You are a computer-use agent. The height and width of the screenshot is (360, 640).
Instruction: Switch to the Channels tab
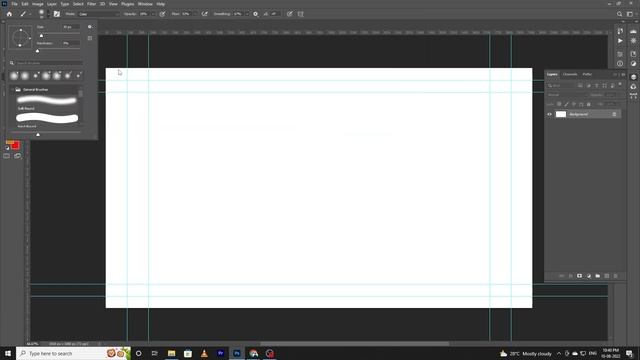570,74
